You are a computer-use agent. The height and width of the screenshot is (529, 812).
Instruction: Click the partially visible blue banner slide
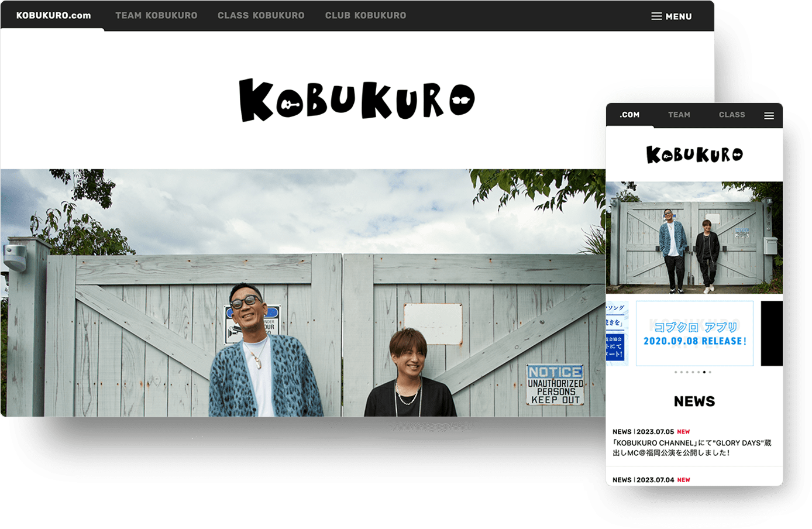[617, 334]
